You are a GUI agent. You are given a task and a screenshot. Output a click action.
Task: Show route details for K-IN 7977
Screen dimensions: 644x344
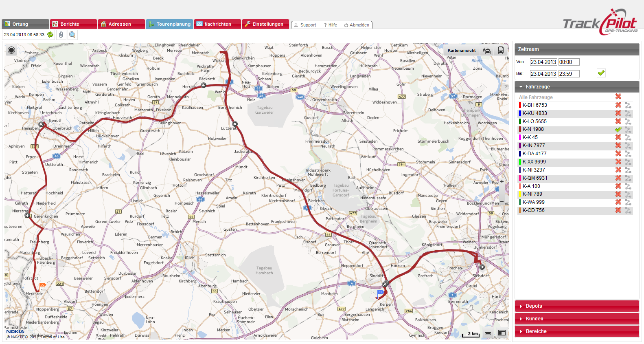[628, 146]
